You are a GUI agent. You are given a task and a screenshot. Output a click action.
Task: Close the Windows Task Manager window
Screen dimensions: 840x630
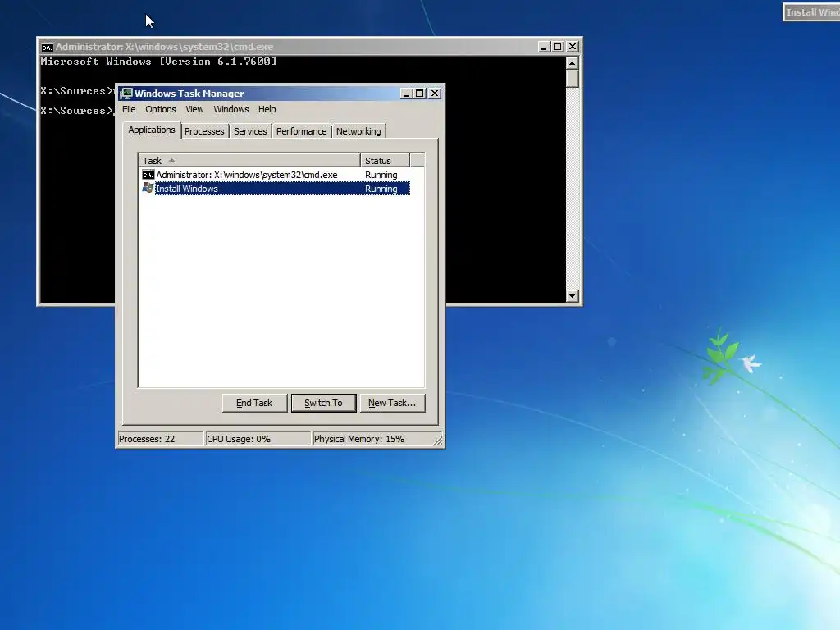435,94
